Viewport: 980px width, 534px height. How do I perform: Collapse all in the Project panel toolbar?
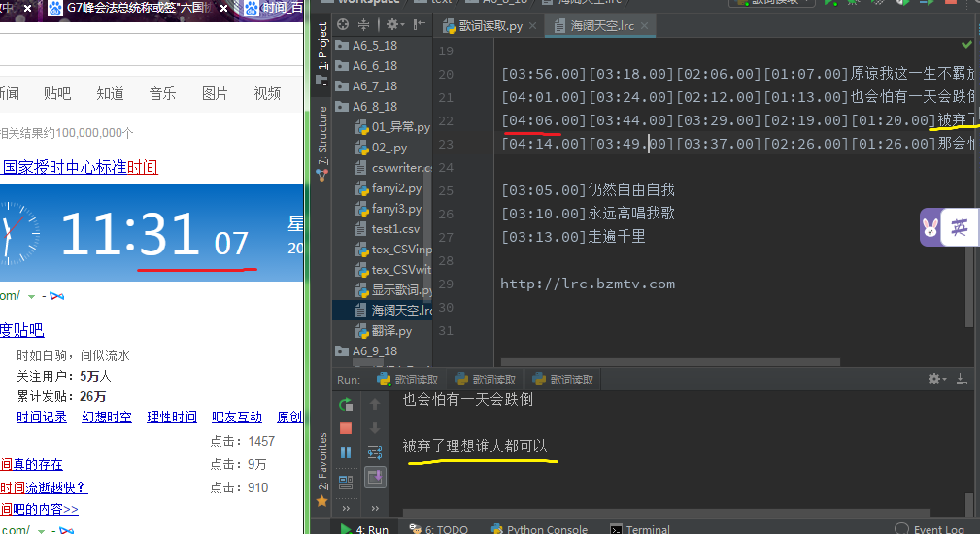coord(363,24)
